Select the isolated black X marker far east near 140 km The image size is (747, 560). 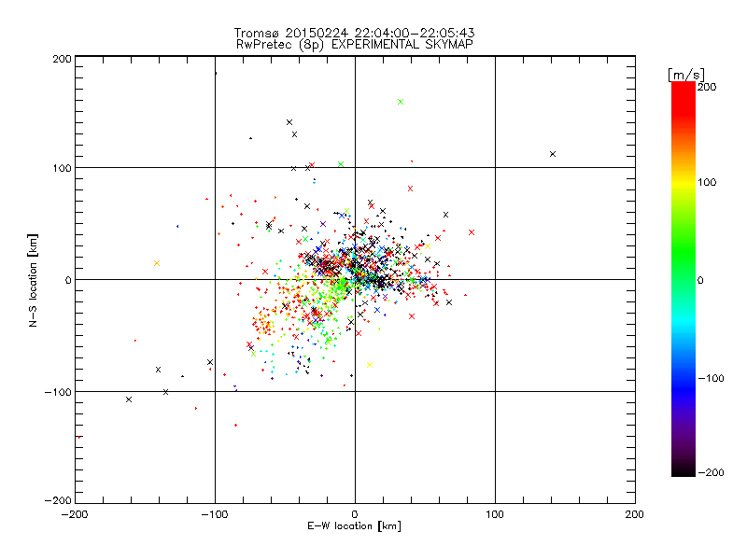click(x=553, y=154)
